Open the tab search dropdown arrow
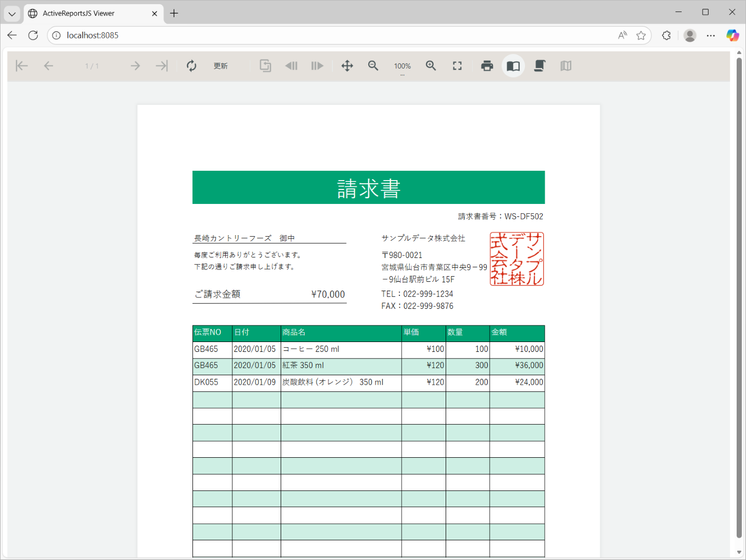Image resolution: width=746 pixels, height=560 pixels. point(11,13)
